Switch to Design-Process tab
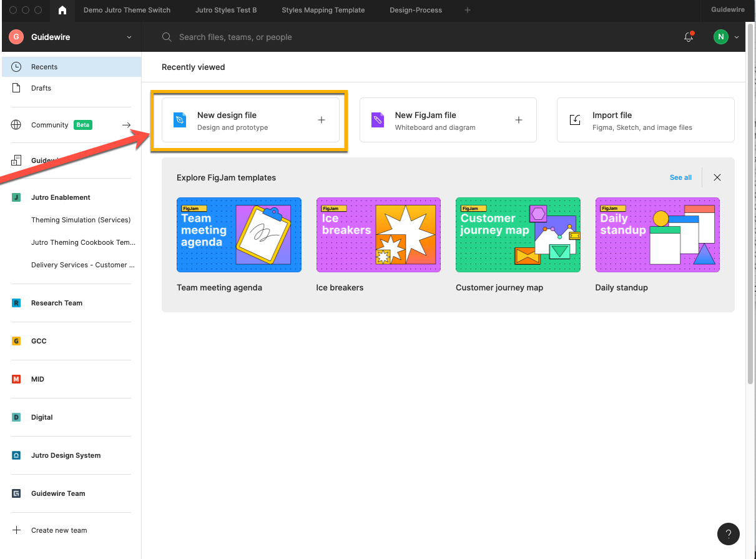The image size is (756, 559). coord(416,10)
